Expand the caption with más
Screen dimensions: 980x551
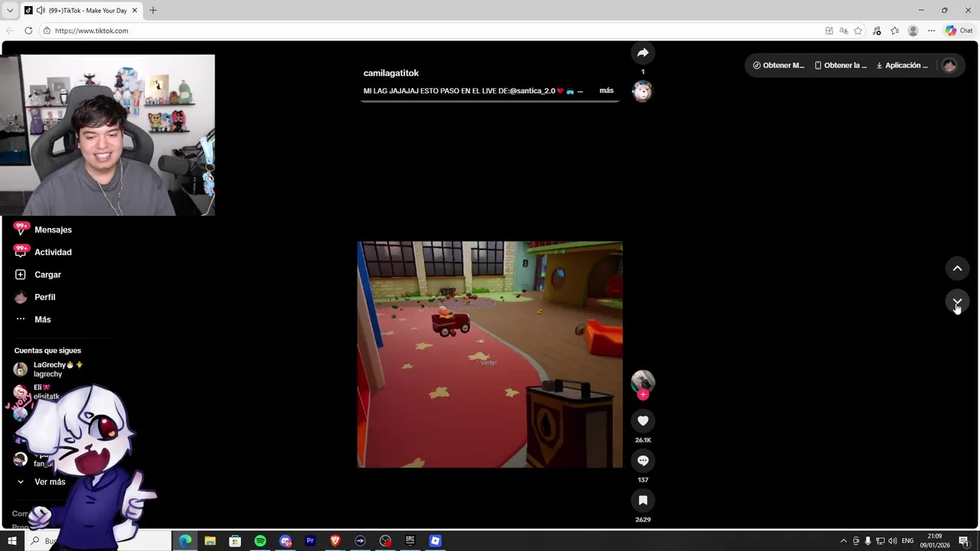coord(606,90)
